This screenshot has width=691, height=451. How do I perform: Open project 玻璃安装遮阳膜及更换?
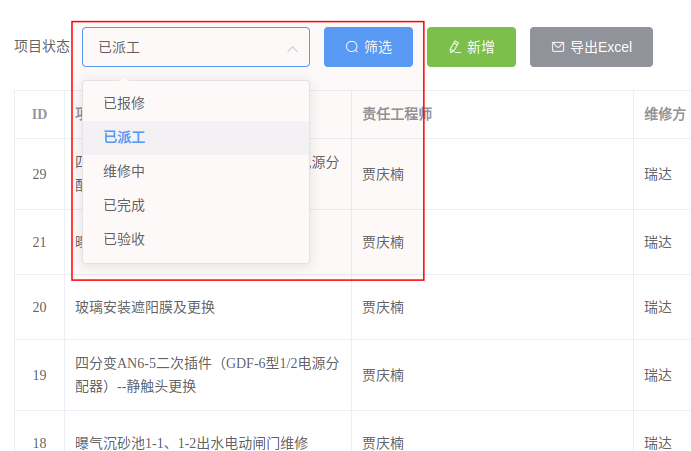click(x=145, y=307)
